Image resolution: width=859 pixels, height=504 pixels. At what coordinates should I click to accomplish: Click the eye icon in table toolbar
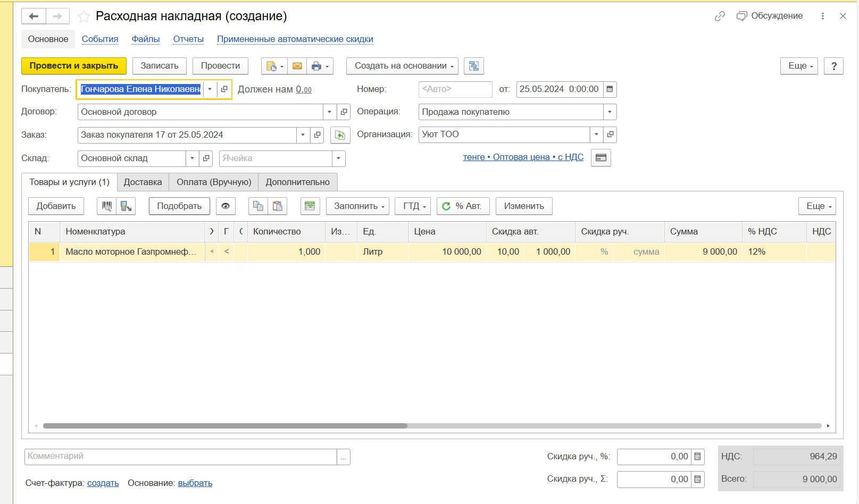(x=226, y=206)
